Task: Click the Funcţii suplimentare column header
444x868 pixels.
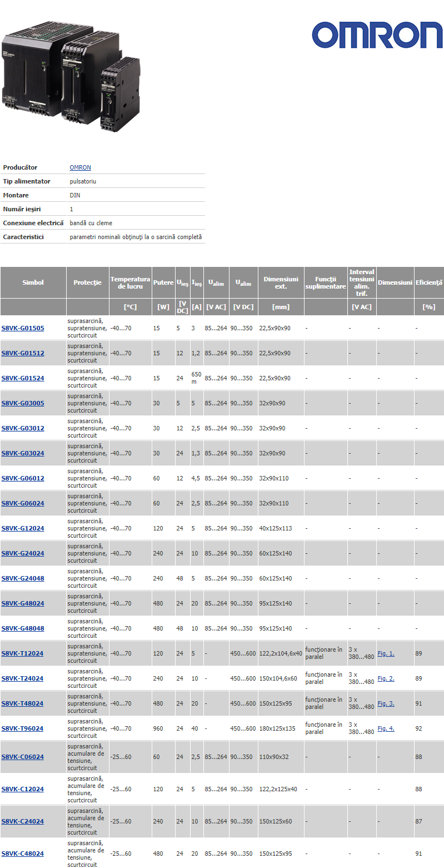Action: click(x=326, y=282)
